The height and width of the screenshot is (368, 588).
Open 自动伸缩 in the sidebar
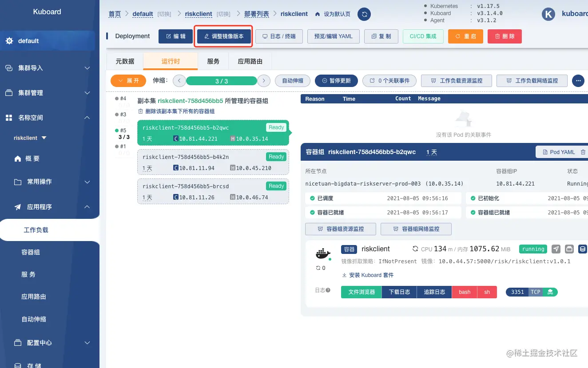point(34,319)
